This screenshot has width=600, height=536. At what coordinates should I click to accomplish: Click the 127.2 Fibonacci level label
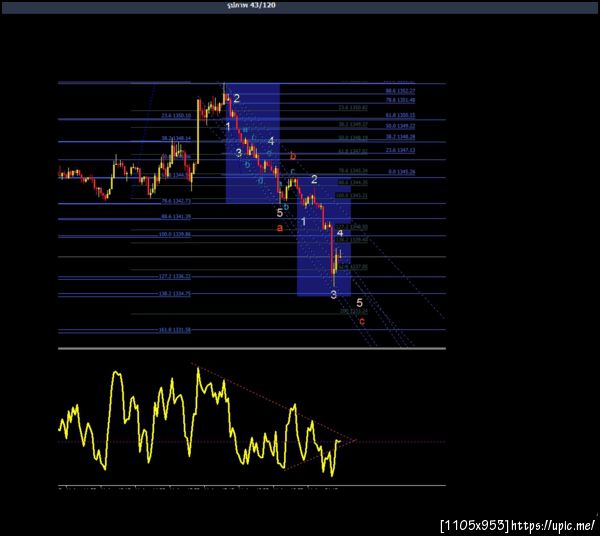click(174, 276)
